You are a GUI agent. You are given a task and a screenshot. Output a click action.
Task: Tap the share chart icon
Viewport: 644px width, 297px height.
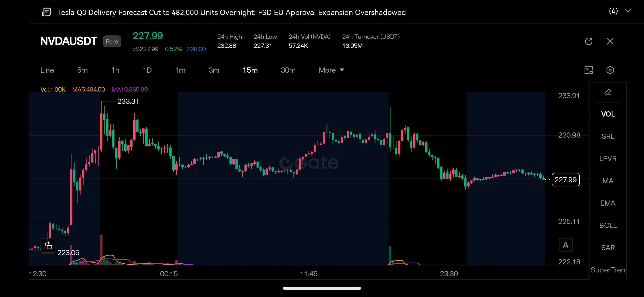click(48, 246)
